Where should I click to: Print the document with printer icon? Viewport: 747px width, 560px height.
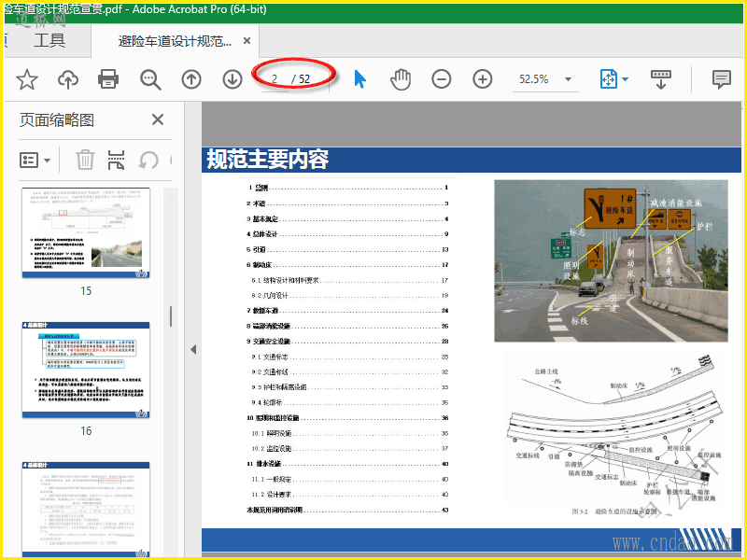(x=108, y=79)
